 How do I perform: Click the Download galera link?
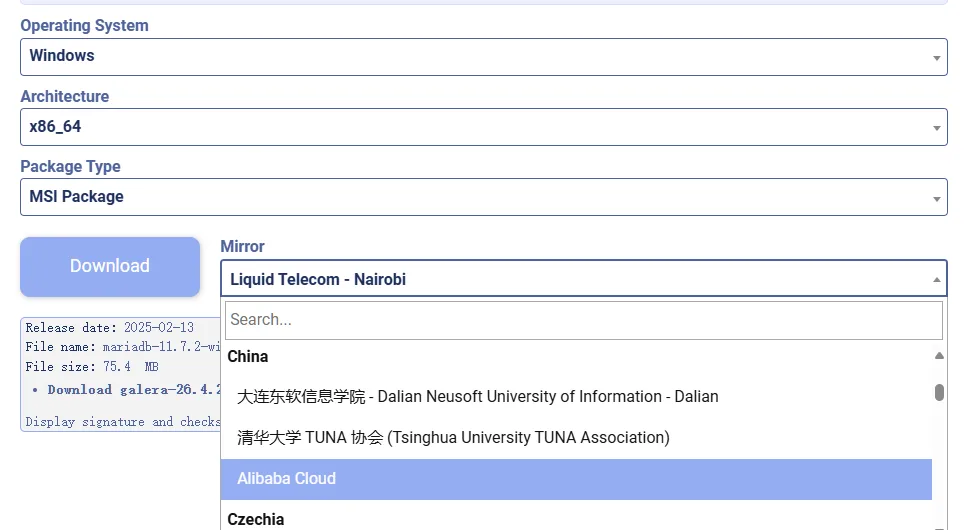[134, 390]
